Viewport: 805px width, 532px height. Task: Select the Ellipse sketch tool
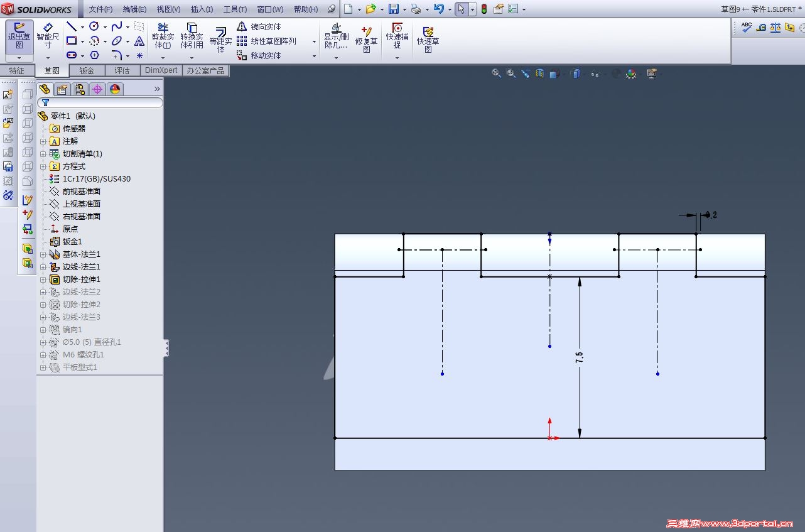pos(116,41)
